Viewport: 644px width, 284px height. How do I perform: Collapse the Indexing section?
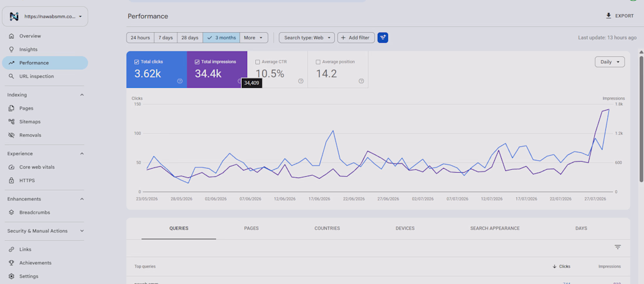[82, 95]
